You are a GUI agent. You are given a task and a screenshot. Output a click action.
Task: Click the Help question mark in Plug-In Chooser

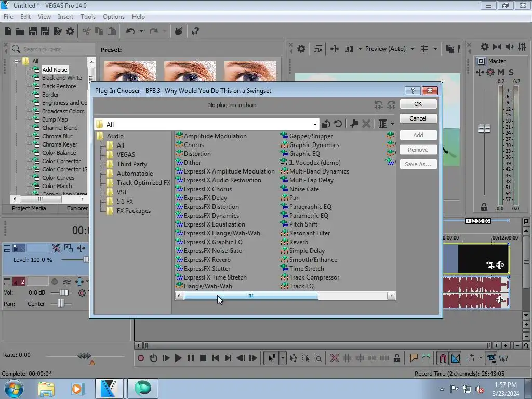(x=413, y=90)
